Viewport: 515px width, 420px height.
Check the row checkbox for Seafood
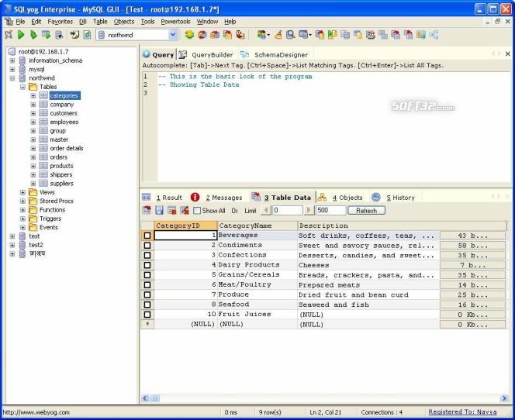point(147,305)
